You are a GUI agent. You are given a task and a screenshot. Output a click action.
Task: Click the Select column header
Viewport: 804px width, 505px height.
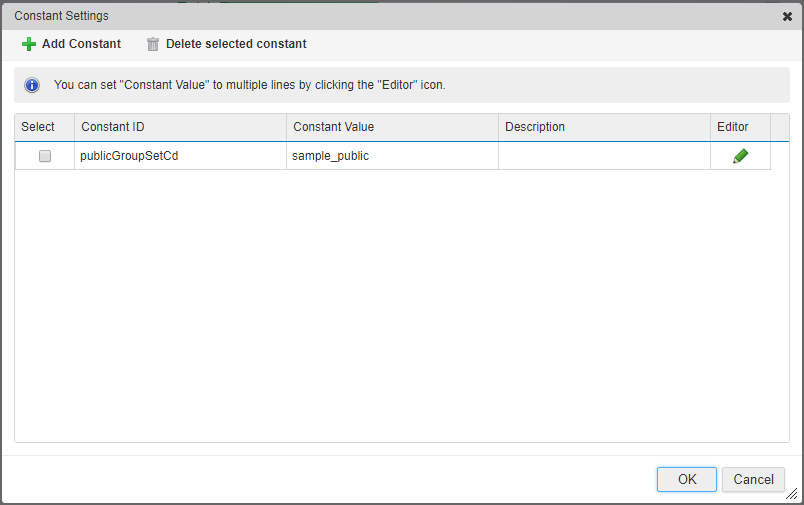[38, 127]
